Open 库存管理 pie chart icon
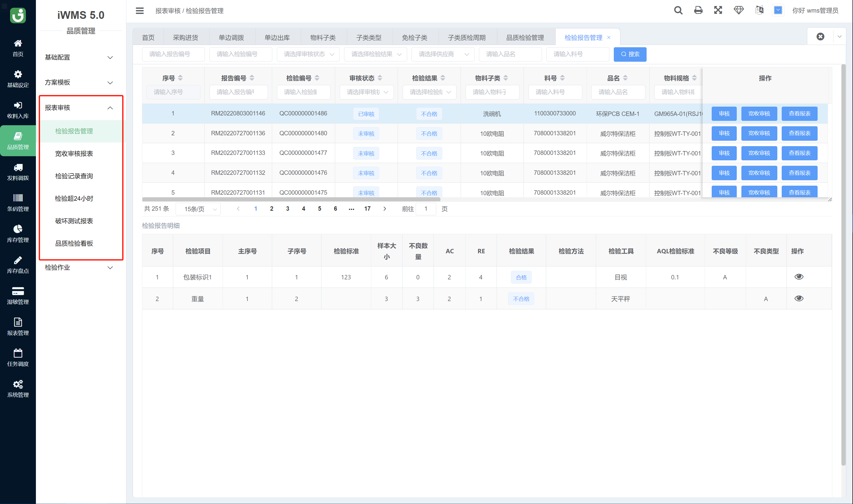 pos(18,229)
